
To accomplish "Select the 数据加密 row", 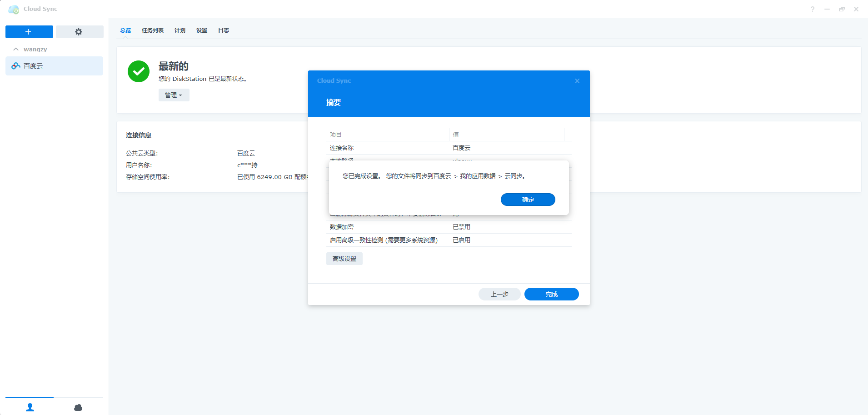I will click(x=449, y=227).
